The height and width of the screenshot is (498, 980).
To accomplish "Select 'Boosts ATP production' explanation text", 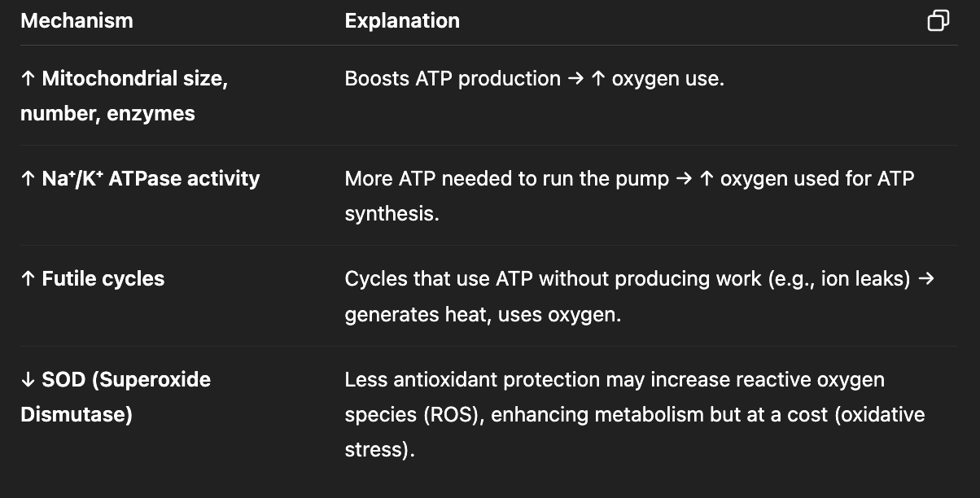I will click(x=453, y=79).
